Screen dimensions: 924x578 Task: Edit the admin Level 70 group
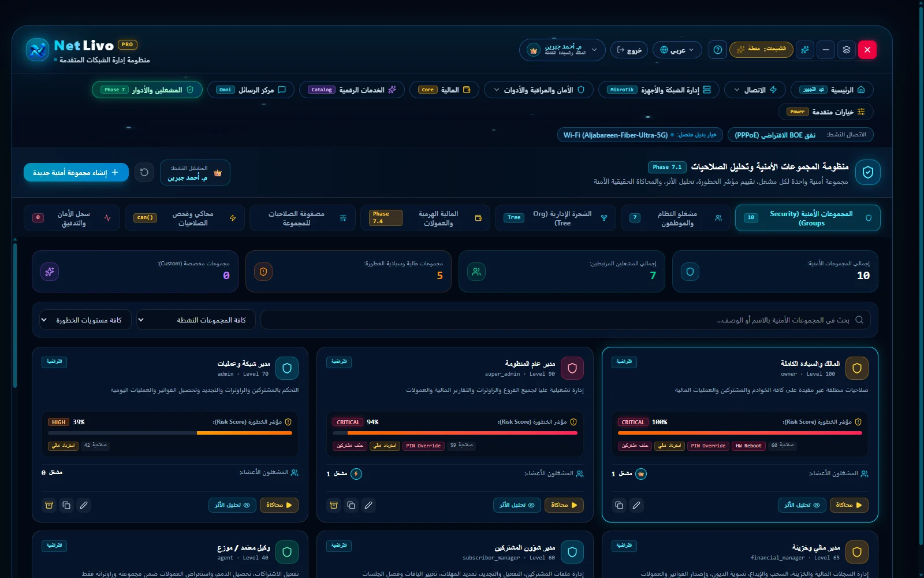[84, 505]
